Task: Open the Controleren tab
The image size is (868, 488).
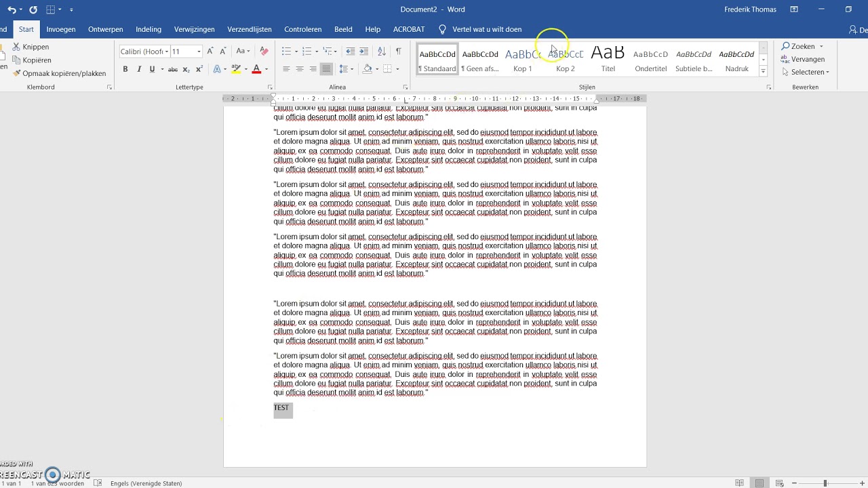Action: pyautogui.click(x=303, y=29)
